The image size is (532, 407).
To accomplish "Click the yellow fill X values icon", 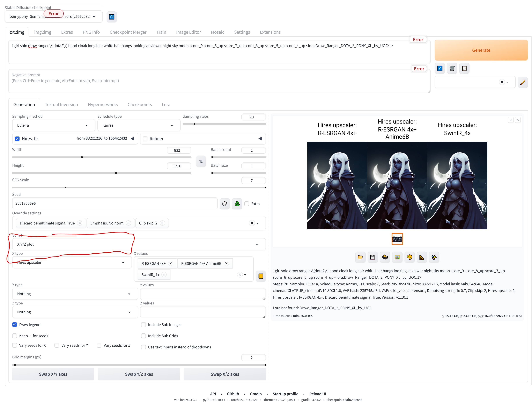I will pos(261,276).
